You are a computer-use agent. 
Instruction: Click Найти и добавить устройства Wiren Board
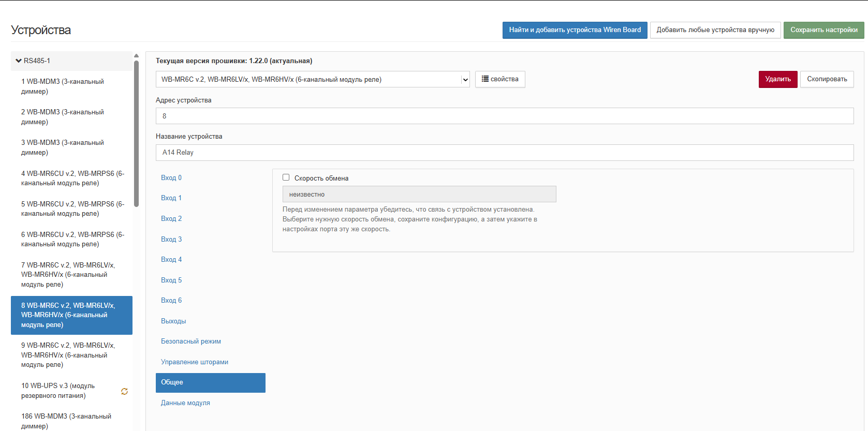[x=575, y=30]
